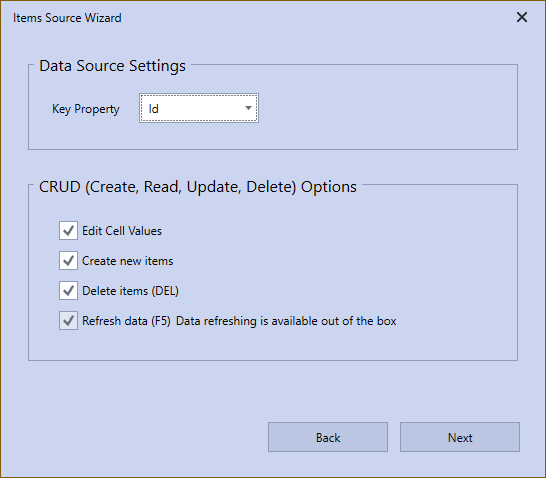The height and width of the screenshot is (478, 546).
Task: Click the Edit Cell Values label text
Action: coord(122,231)
